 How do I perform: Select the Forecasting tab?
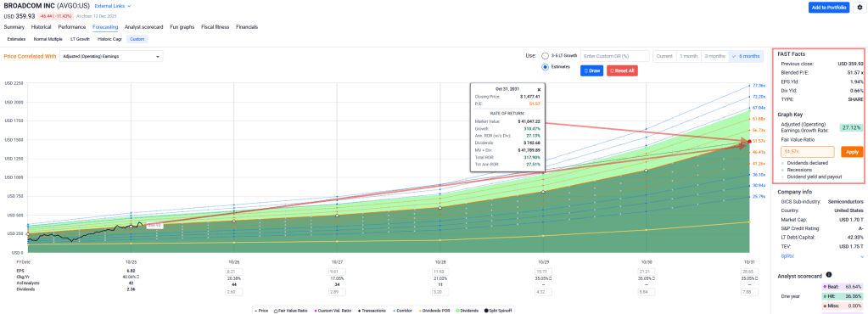pyautogui.click(x=106, y=26)
